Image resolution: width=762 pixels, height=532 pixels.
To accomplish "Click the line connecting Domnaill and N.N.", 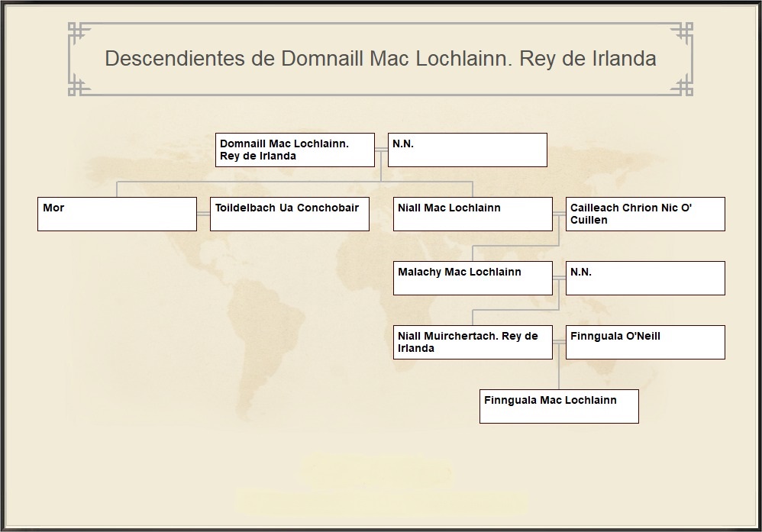I will coord(380,150).
